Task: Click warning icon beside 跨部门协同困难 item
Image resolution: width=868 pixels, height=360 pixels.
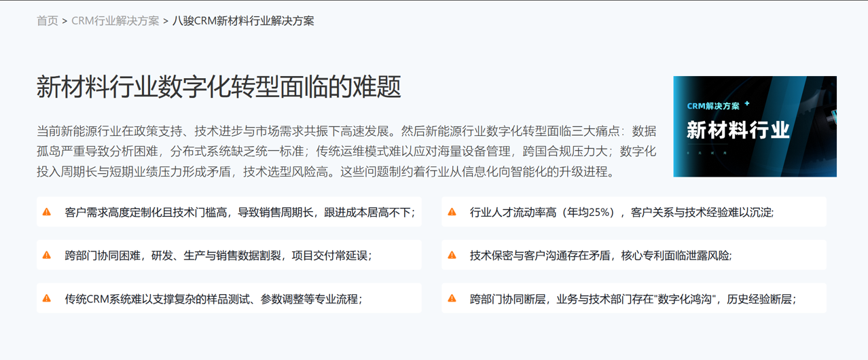Action: (47, 255)
